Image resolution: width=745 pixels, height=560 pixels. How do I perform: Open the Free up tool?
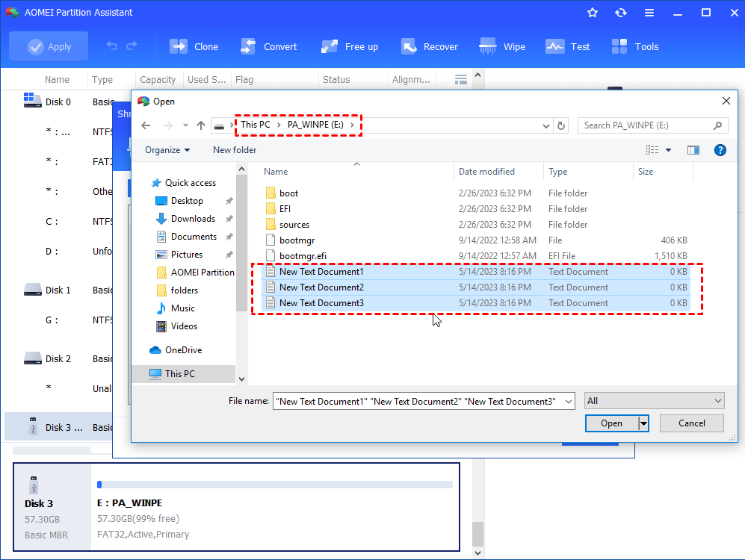[x=349, y=46]
